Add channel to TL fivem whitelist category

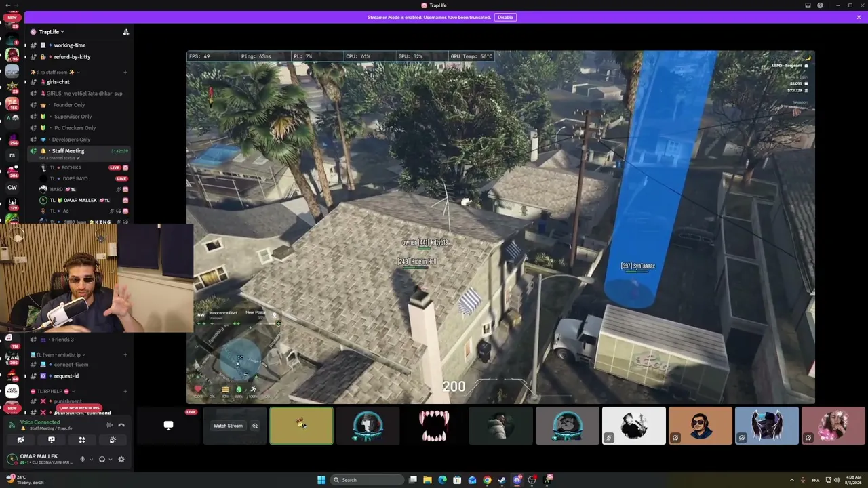click(125, 354)
